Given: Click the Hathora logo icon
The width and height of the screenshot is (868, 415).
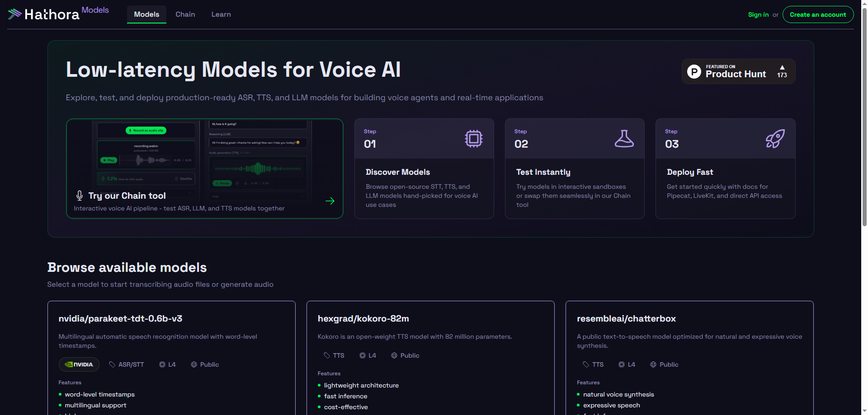Looking at the screenshot, I should pos(14,14).
